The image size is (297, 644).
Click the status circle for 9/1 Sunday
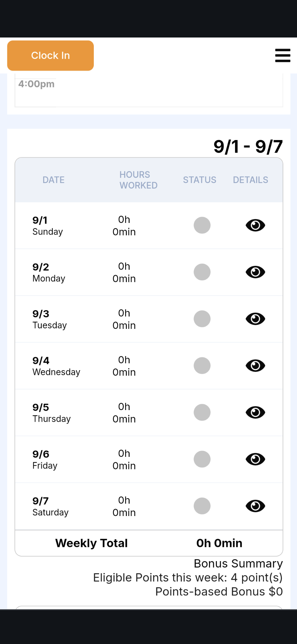[x=202, y=225]
